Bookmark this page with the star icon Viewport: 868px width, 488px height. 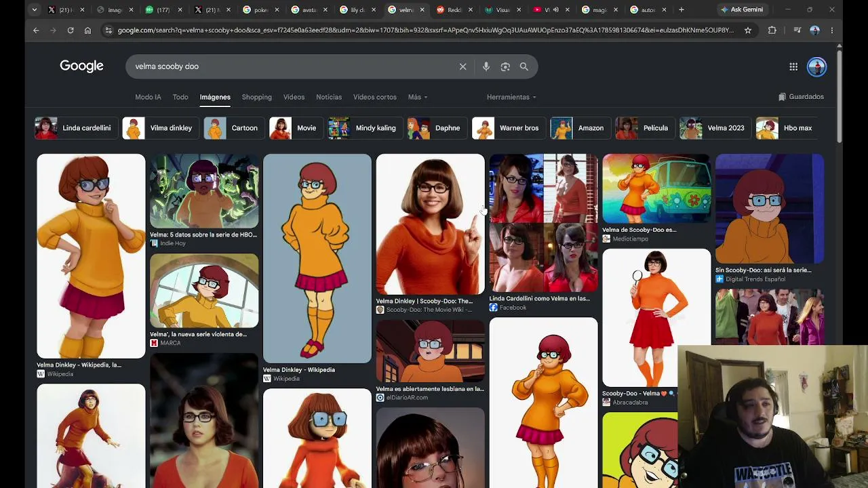click(x=747, y=30)
